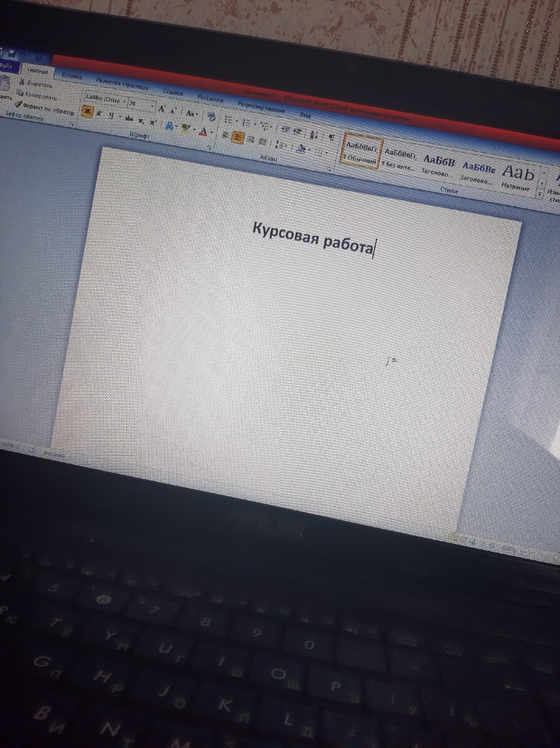
Task: Select the Название title style
Action: click(517, 177)
